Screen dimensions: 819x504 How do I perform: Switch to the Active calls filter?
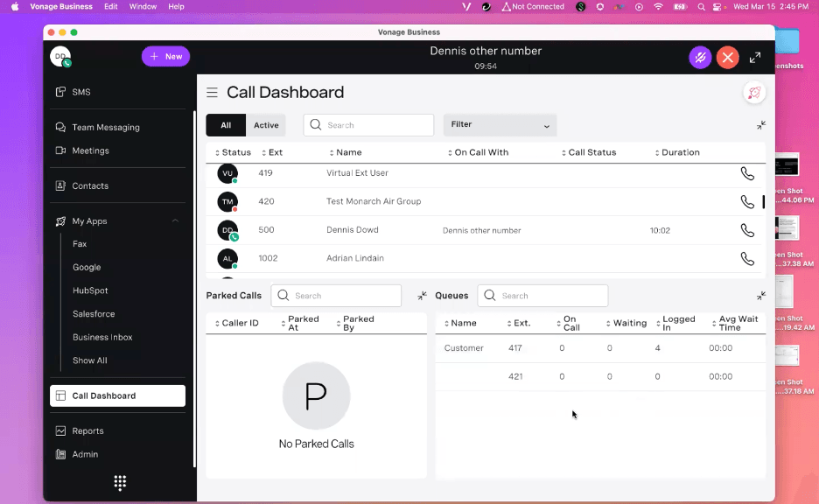[x=266, y=125]
